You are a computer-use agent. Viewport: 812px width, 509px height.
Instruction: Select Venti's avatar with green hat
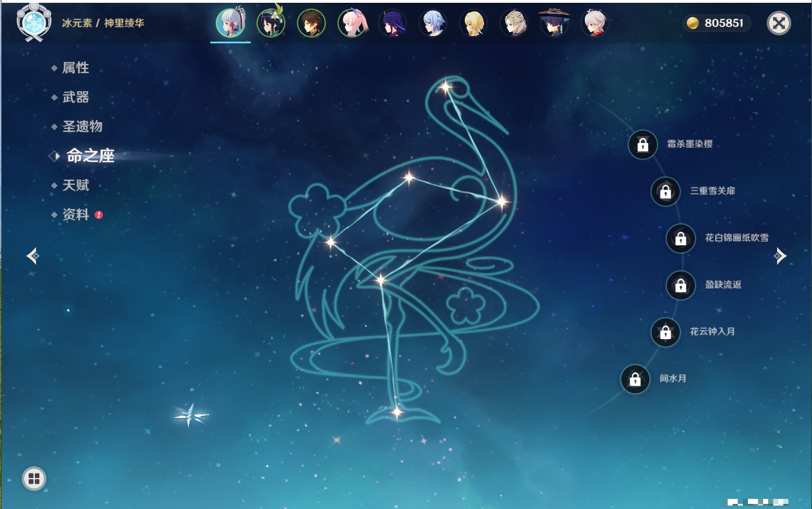270,23
